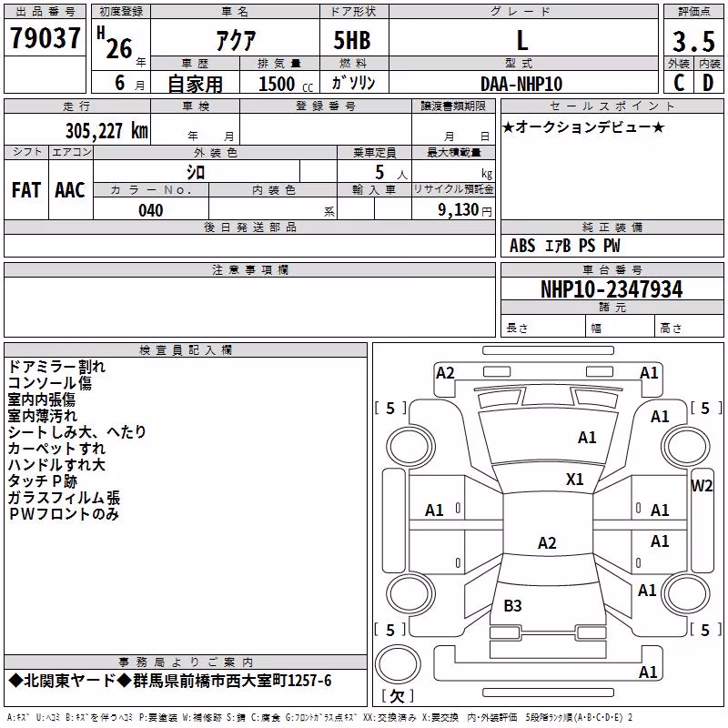Viewport: 728px width, 728px height.
Task: Click the model code DAA-NHP10
Action: coord(521,84)
